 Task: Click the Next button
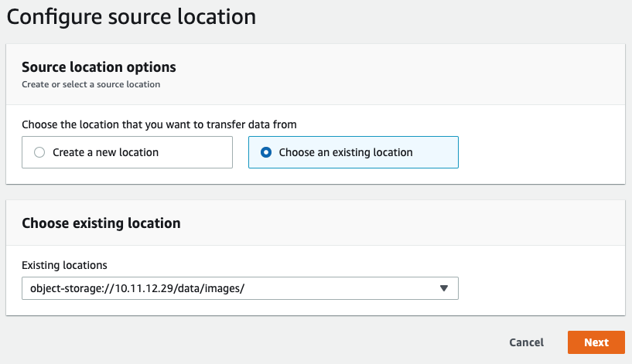pyautogui.click(x=596, y=342)
